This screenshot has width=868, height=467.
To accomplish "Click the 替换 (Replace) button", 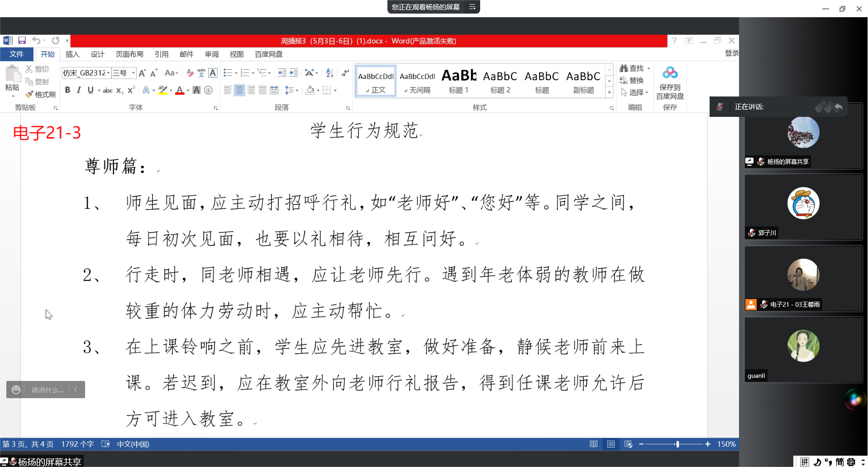I will click(x=632, y=81).
